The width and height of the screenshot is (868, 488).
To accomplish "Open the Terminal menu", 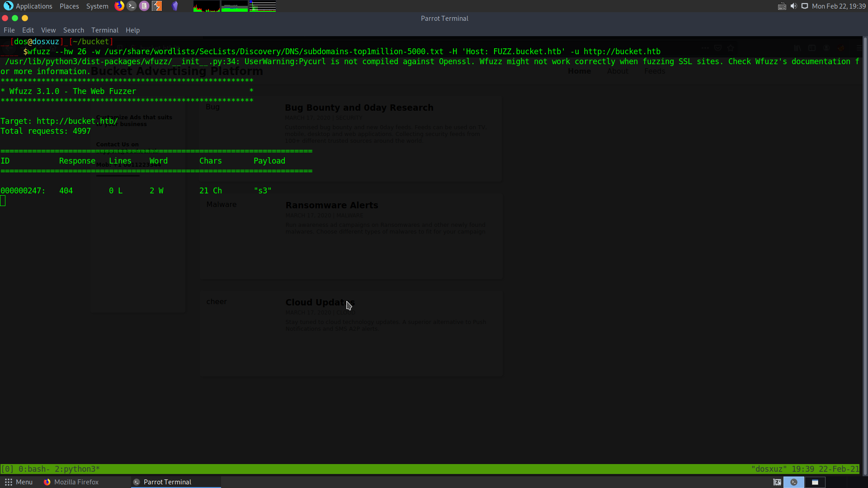I will point(104,30).
